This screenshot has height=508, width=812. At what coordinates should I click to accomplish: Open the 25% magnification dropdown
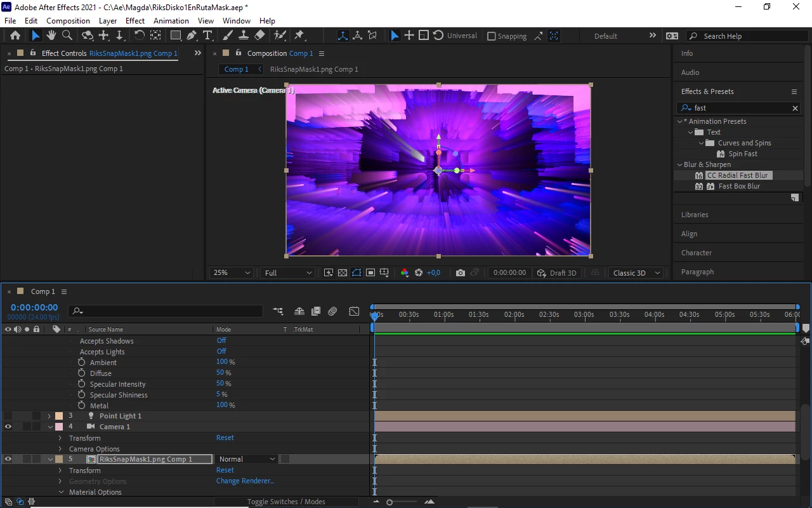pos(232,273)
